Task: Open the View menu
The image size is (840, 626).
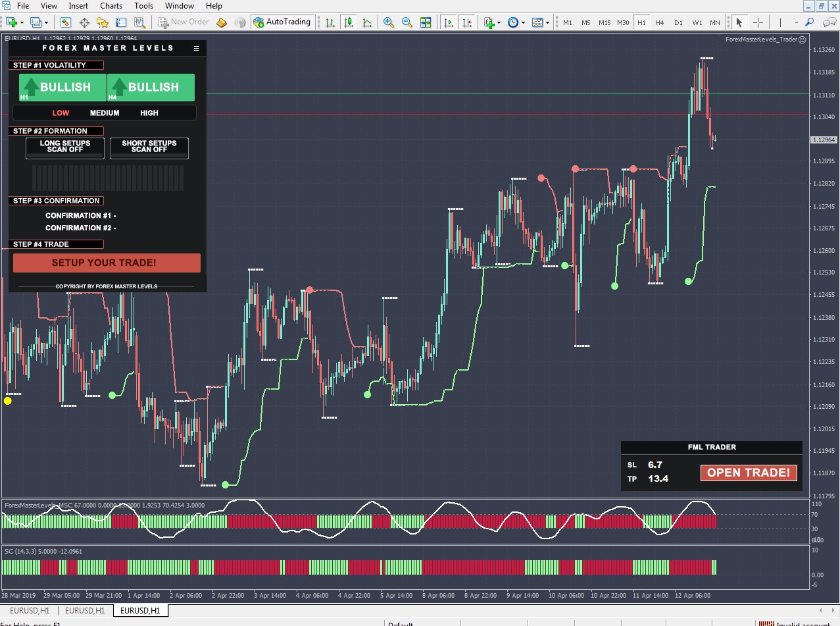Action: point(49,6)
